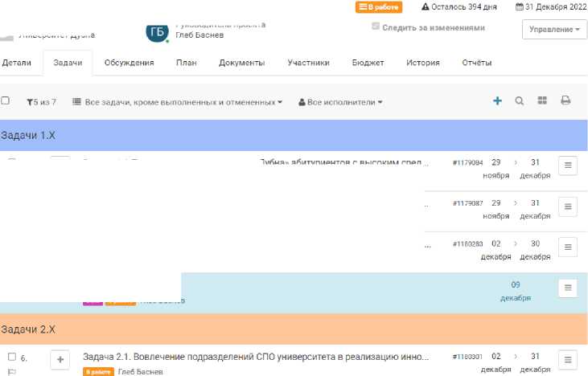Open the Документы tab
Viewport: 588px width, 376px height.
pos(242,63)
